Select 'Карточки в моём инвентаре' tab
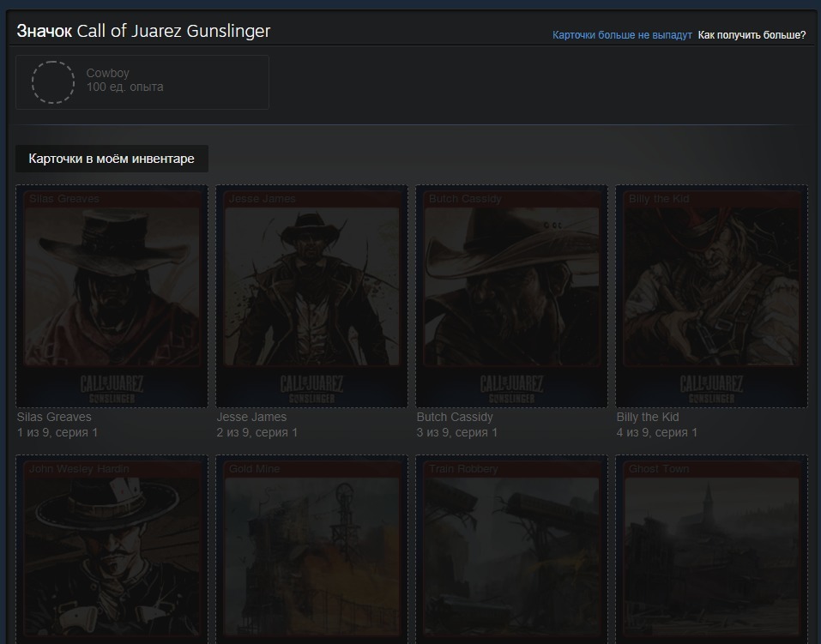This screenshot has height=644, width=821. [x=112, y=159]
